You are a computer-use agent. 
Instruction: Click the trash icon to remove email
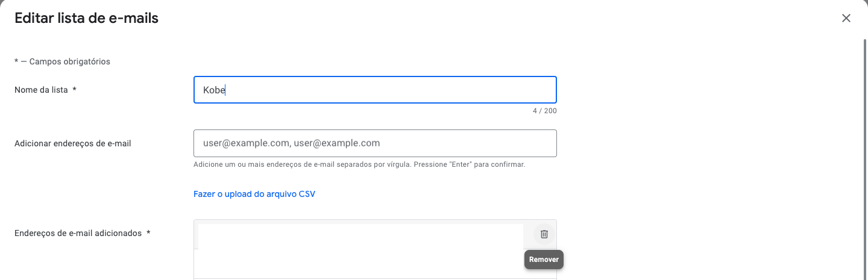pos(544,234)
